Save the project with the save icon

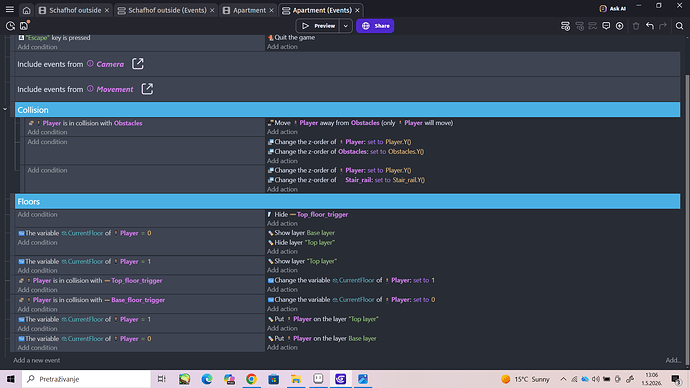24,26
